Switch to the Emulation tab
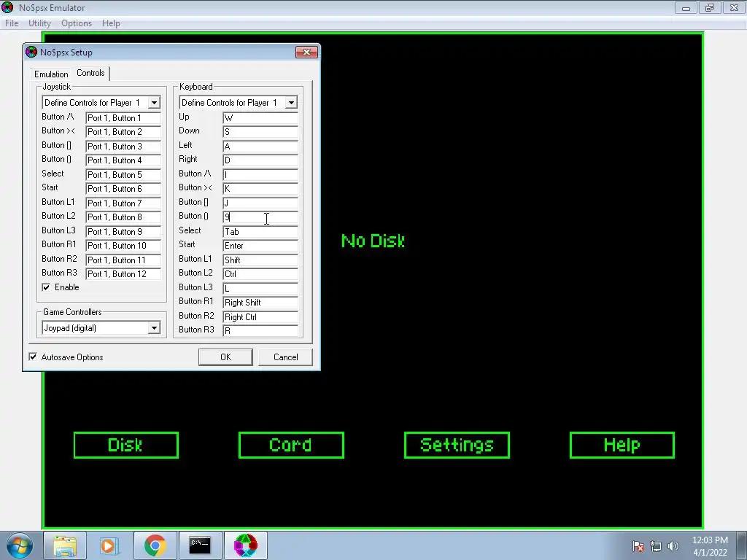 (x=51, y=74)
